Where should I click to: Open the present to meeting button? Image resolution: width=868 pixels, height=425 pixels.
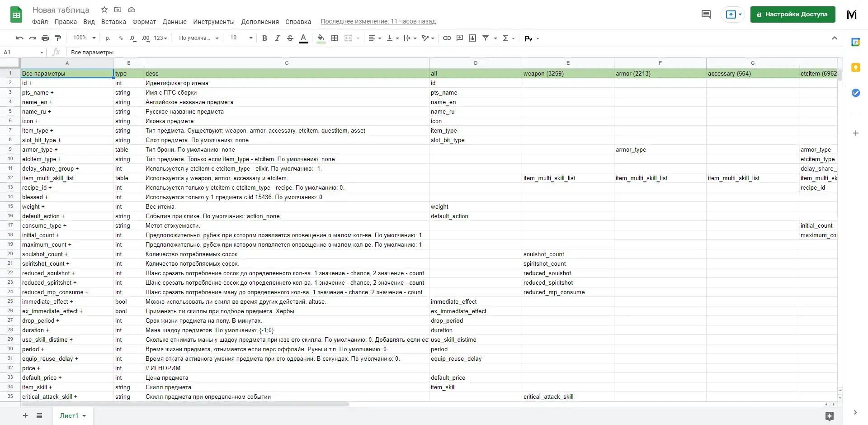733,14
